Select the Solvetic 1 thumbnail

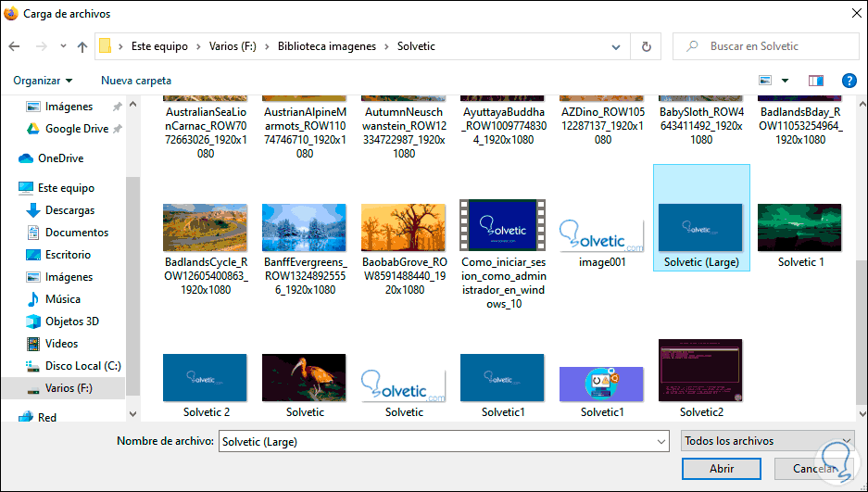799,227
